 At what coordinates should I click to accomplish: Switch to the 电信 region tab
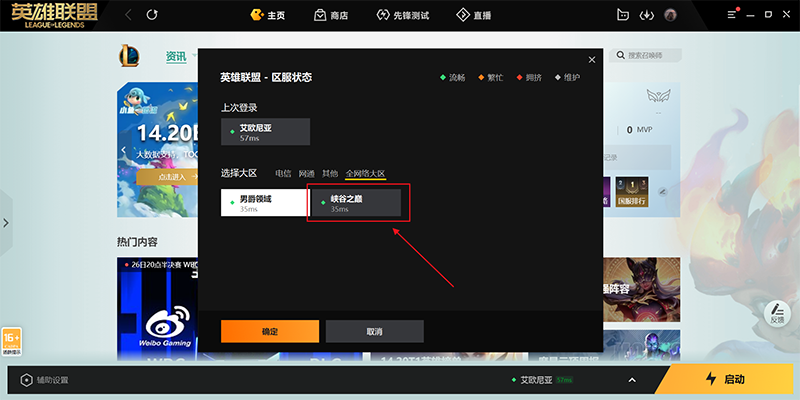tap(283, 173)
